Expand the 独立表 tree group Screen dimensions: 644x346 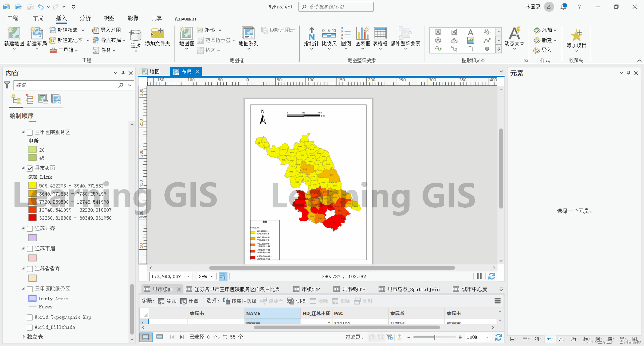point(24,337)
